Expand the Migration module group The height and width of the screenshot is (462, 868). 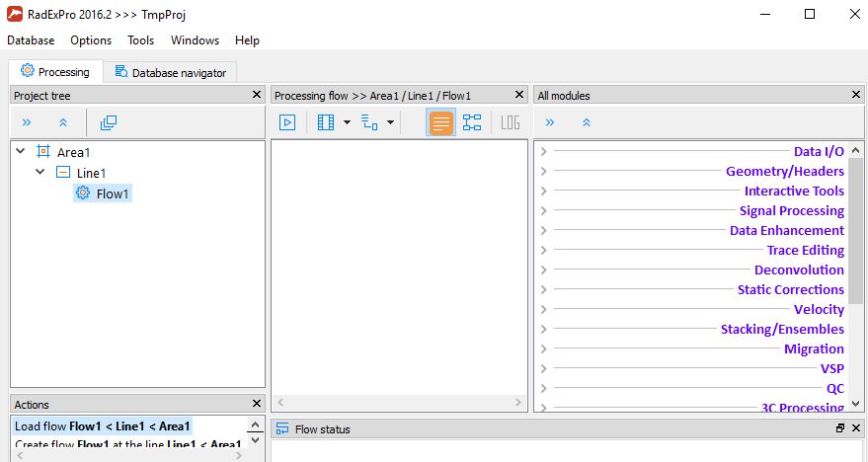pyautogui.click(x=543, y=348)
